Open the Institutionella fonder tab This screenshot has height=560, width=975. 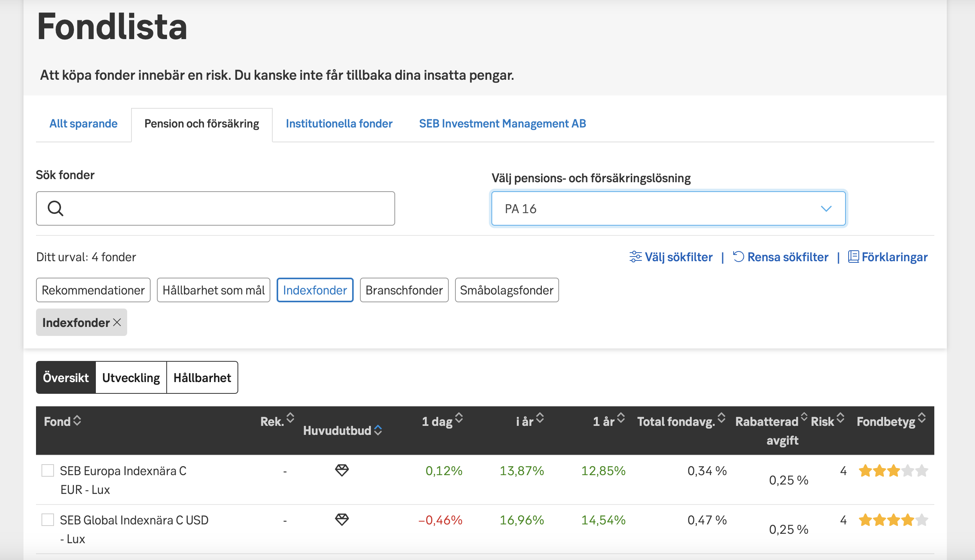tap(339, 124)
